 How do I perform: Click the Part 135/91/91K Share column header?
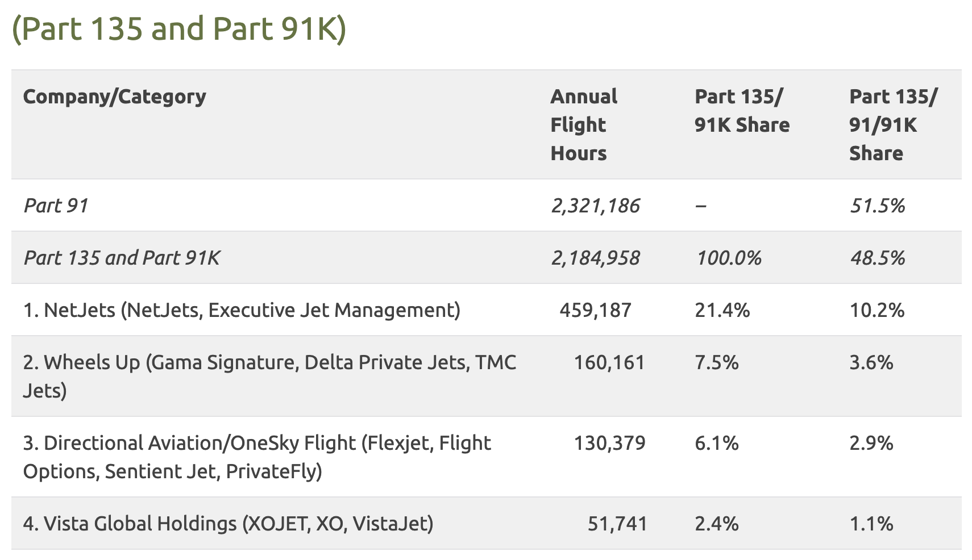click(x=892, y=124)
